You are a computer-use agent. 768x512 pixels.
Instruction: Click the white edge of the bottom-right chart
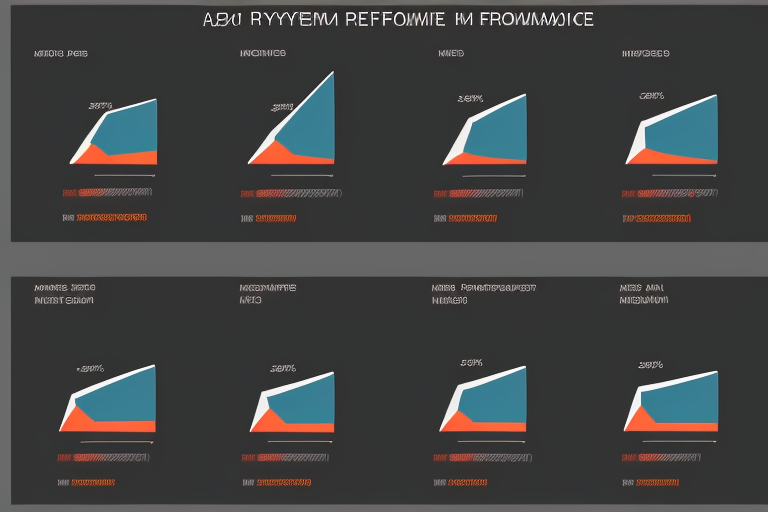pos(633,409)
